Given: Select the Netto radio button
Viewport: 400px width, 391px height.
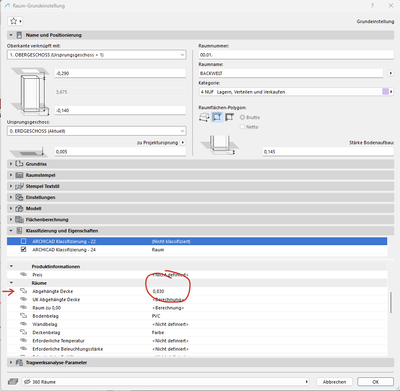Looking at the screenshot, I should coord(242,127).
